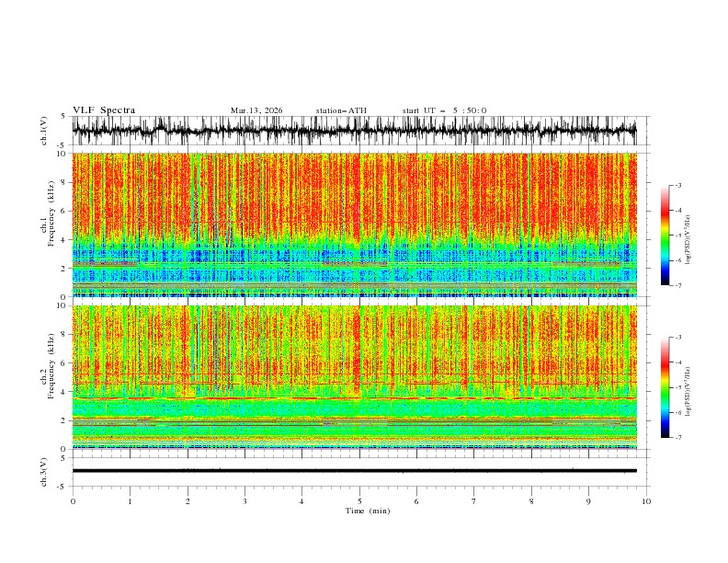Click the ch.1 waveform trace
The image size is (728, 563).
pos(355,131)
